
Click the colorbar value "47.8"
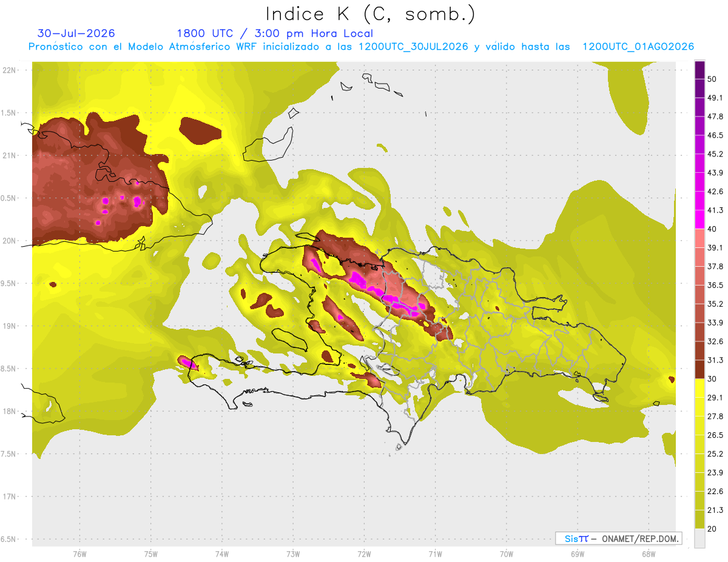[715, 116]
